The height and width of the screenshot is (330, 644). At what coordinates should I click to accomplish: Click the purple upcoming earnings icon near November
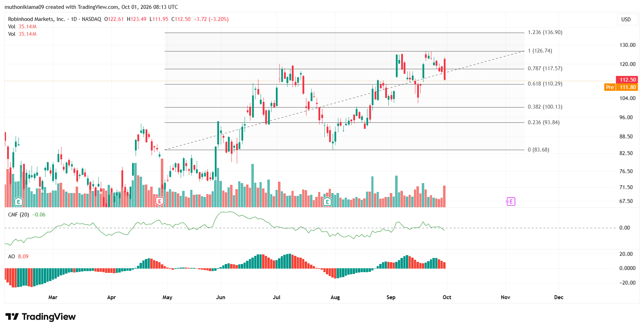pyautogui.click(x=511, y=202)
